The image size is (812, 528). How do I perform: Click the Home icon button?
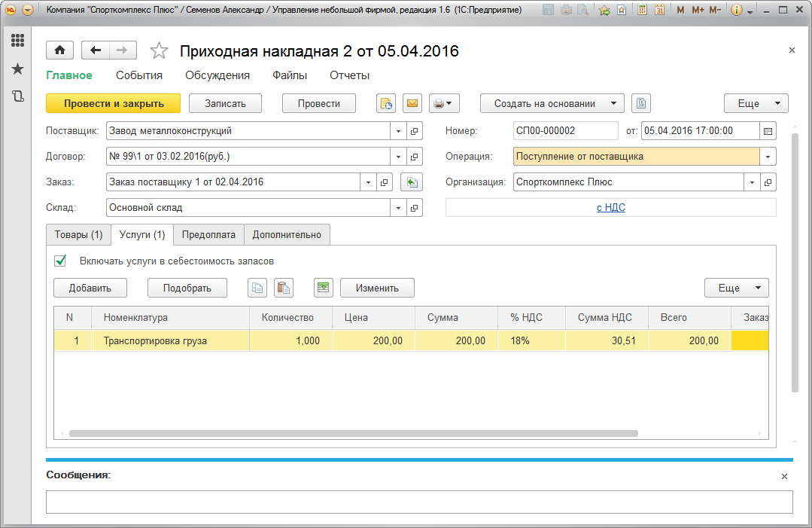(x=59, y=50)
